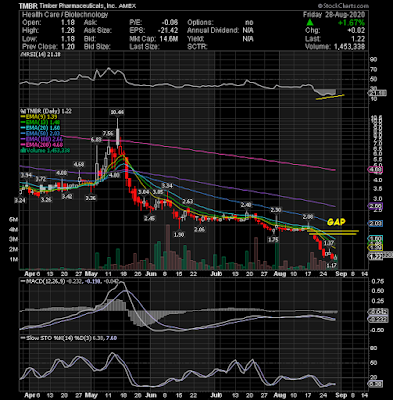Screen dimensions: 393x400
Task: Click the 6M volume axis label
Action: point(14,220)
